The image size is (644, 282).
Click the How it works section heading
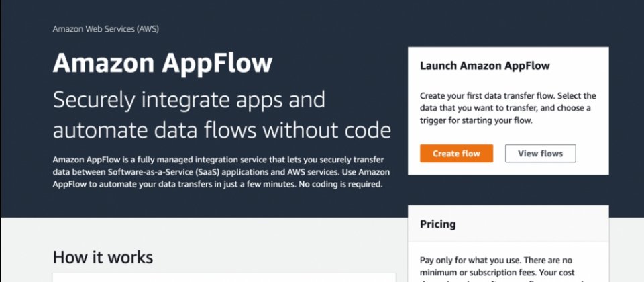point(103,257)
